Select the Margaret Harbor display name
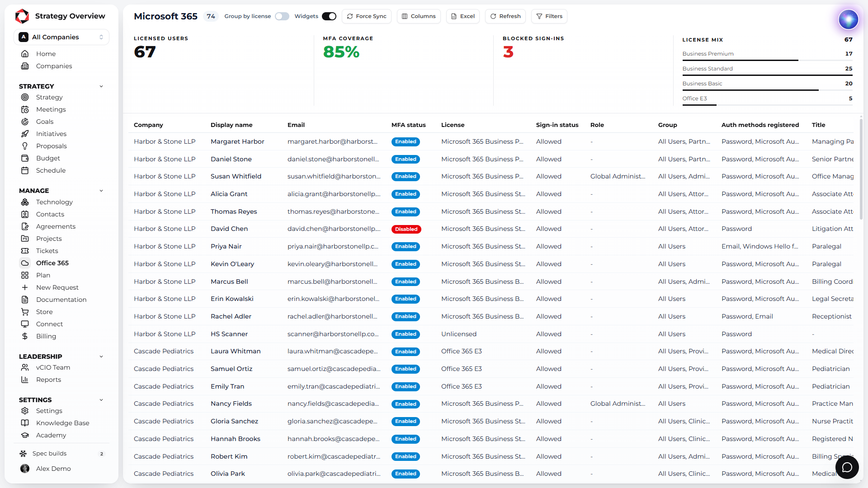 [x=237, y=141]
